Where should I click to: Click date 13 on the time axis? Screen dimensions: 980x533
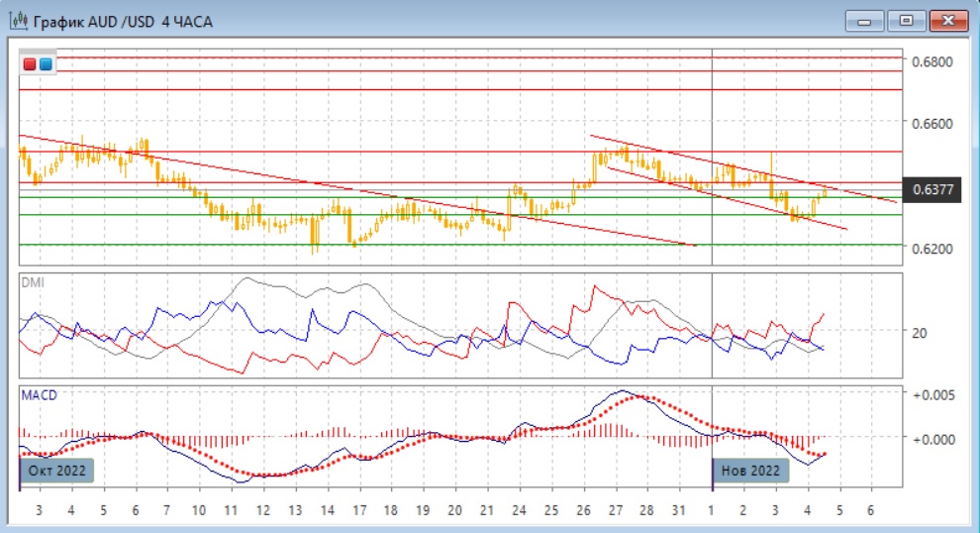click(294, 509)
